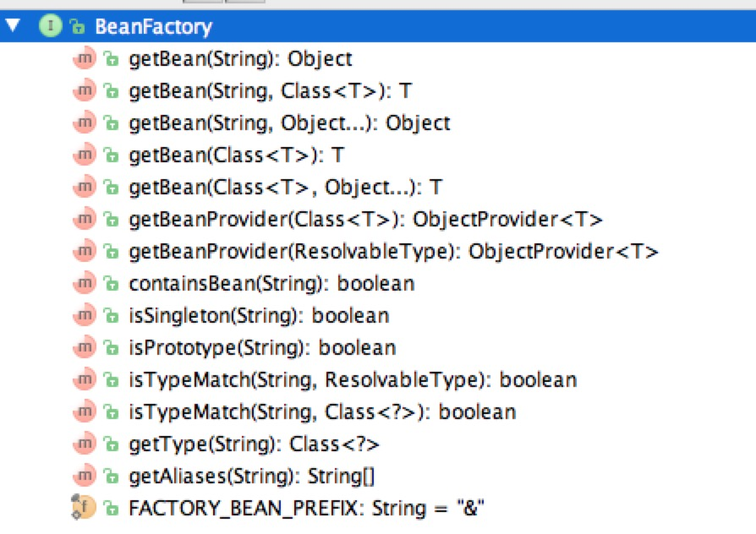Image resolution: width=756 pixels, height=534 pixels.
Task: Select getBean(Class<T>): T entry
Action: click(x=237, y=155)
